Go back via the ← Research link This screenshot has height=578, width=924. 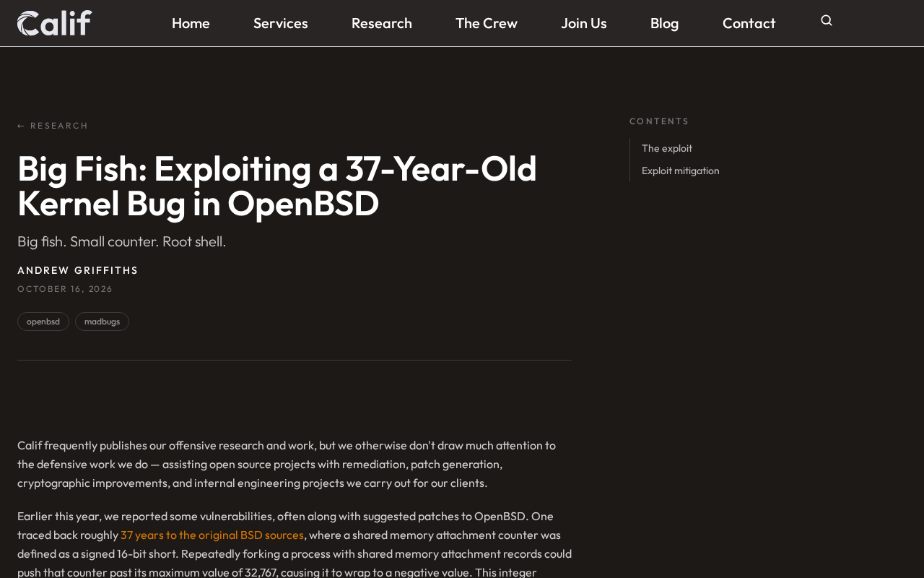pos(53,126)
